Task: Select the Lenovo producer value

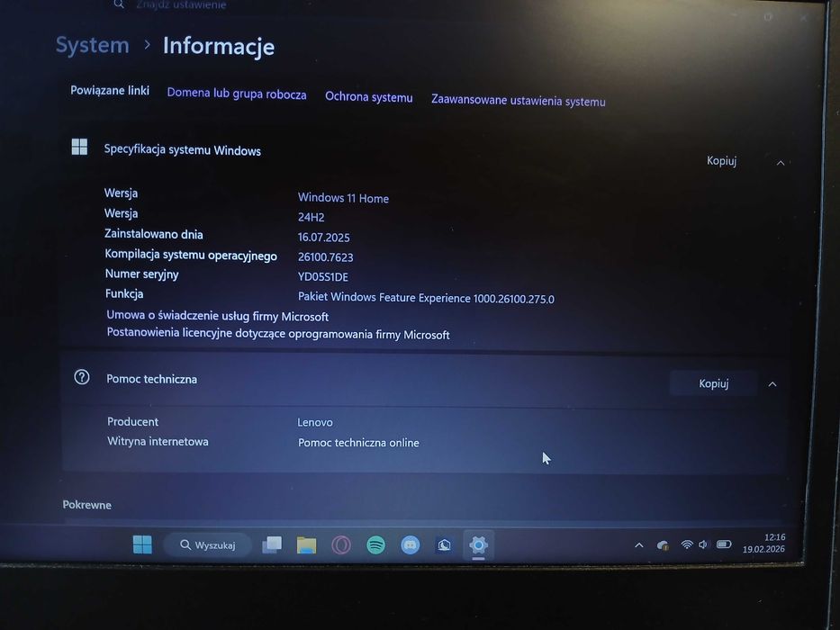Action: pyautogui.click(x=315, y=422)
